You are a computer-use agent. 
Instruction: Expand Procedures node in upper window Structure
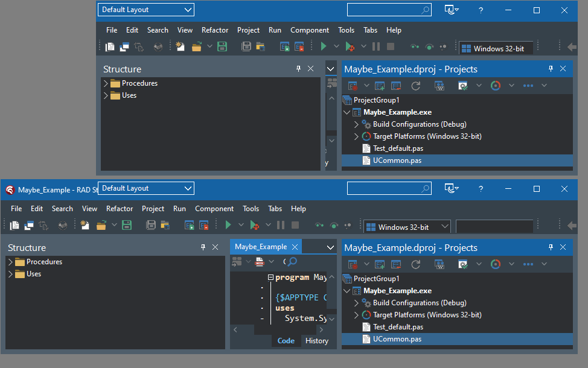(x=106, y=83)
